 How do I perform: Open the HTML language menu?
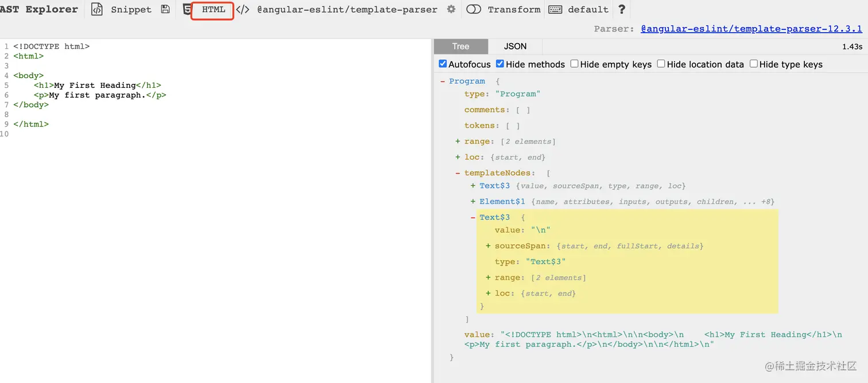pyautogui.click(x=213, y=10)
